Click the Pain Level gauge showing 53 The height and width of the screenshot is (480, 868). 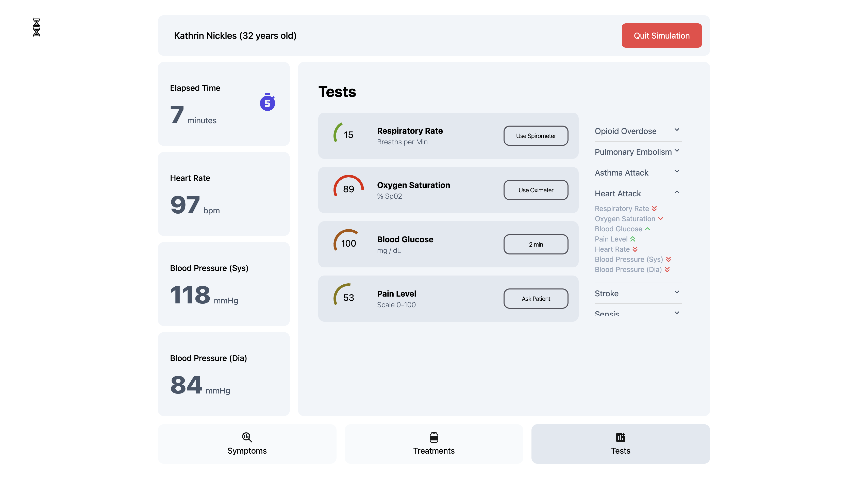click(348, 297)
